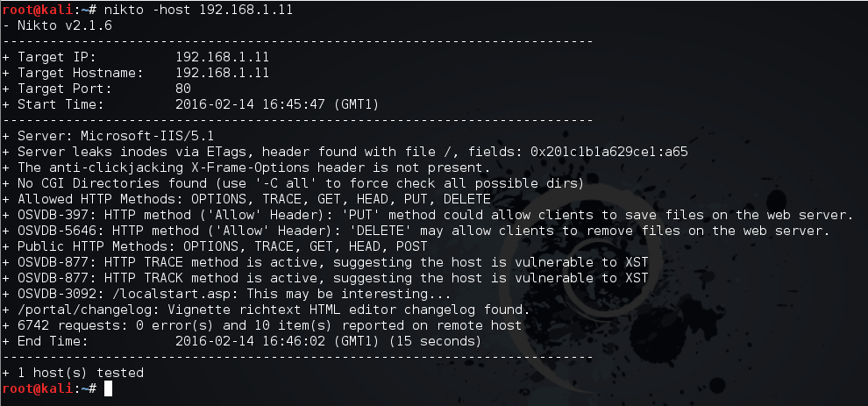Image resolution: width=868 pixels, height=406 pixels.
Task: Click the cursor block at the last prompt
Action: pos(108,388)
